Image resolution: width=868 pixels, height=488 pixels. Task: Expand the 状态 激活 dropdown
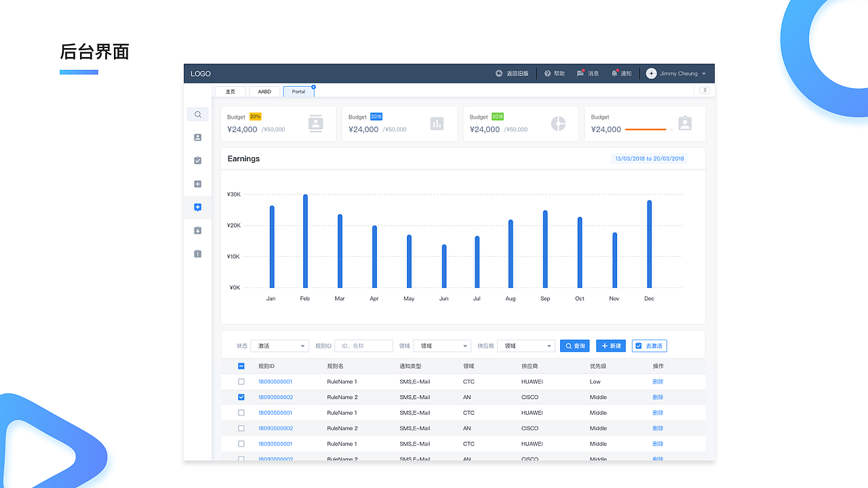tap(279, 346)
